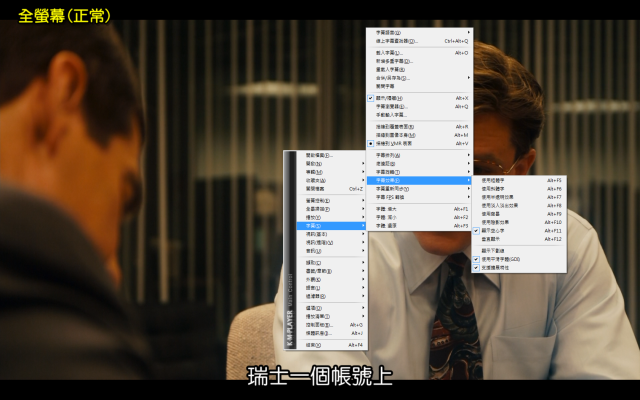The image size is (640, 400).
Task: Choose font reset entry with Alt+F3 shortcut
Action: pyautogui.click(x=419, y=226)
